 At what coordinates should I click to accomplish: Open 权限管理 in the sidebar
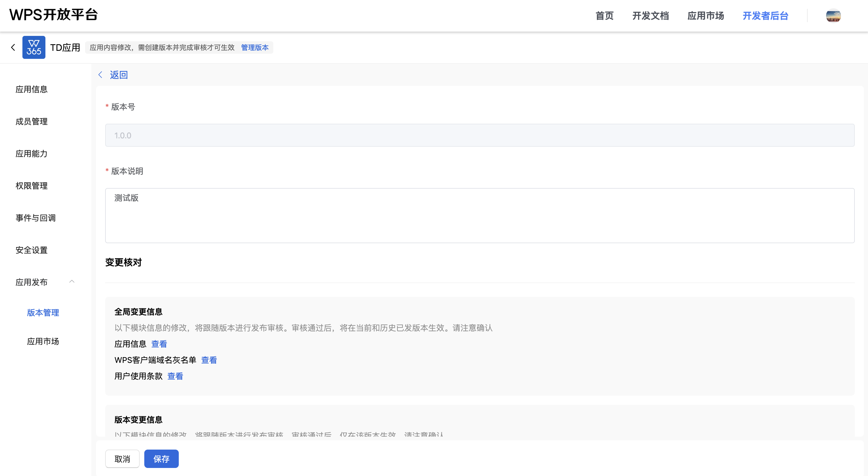point(31,186)
